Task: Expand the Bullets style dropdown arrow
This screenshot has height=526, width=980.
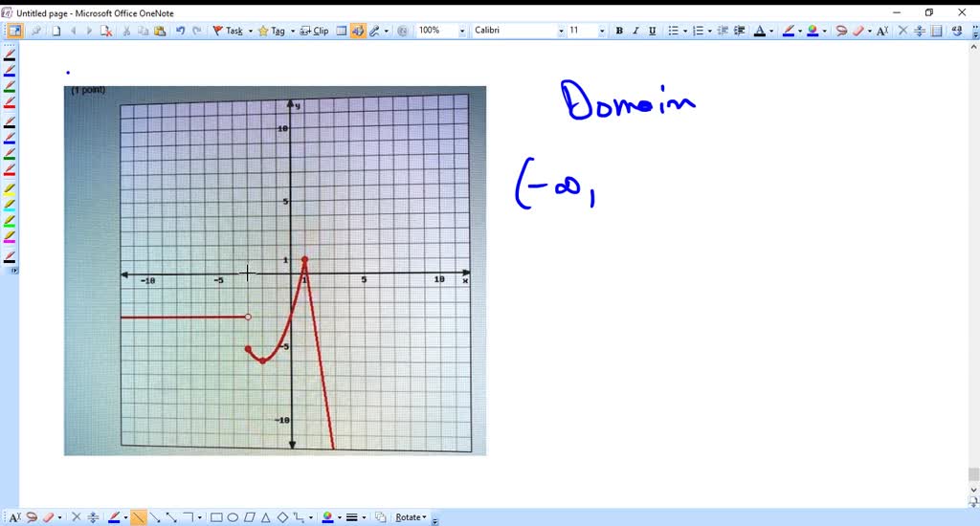Action: (x=685, y=31)
